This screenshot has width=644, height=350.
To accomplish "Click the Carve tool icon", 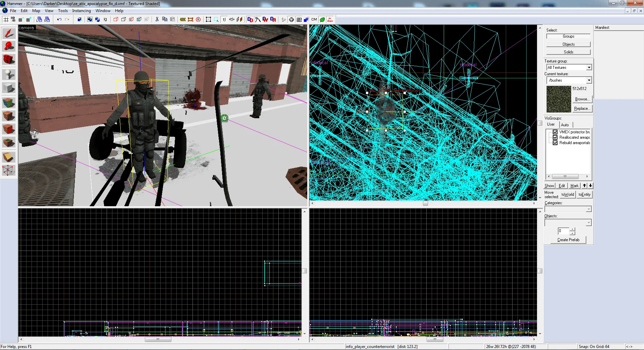I will click(x=79, y=19).
